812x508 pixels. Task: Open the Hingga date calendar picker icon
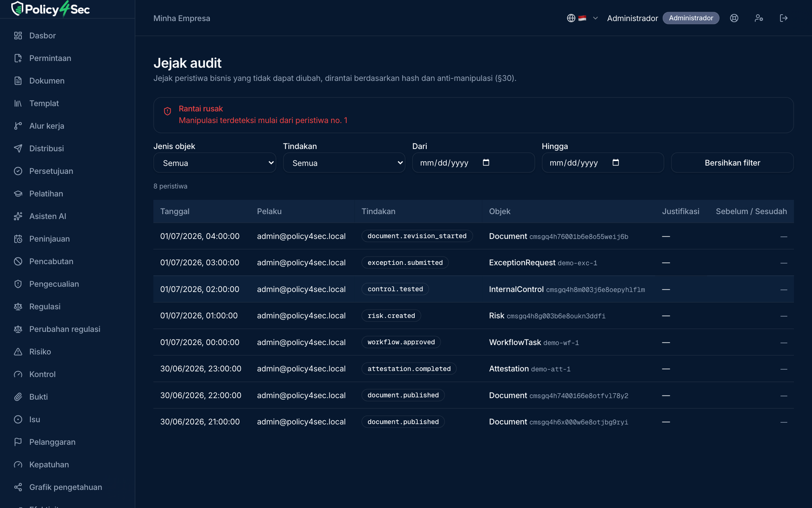(x=616, y=163)
